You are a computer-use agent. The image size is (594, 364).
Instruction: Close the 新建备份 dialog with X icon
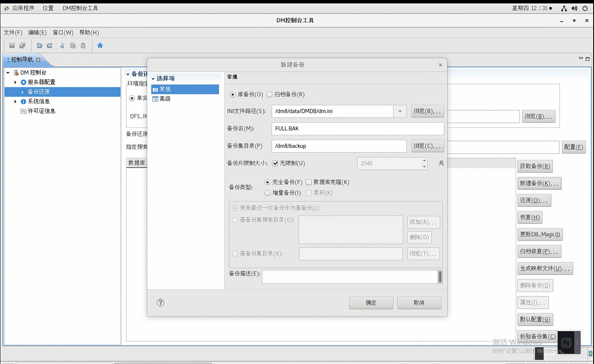point(440,65)
